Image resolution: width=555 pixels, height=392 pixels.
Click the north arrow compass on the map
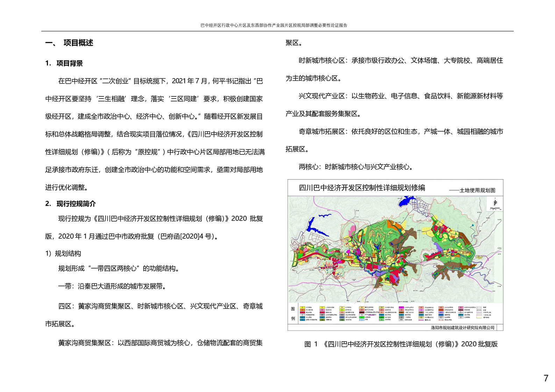click(495, 203)
